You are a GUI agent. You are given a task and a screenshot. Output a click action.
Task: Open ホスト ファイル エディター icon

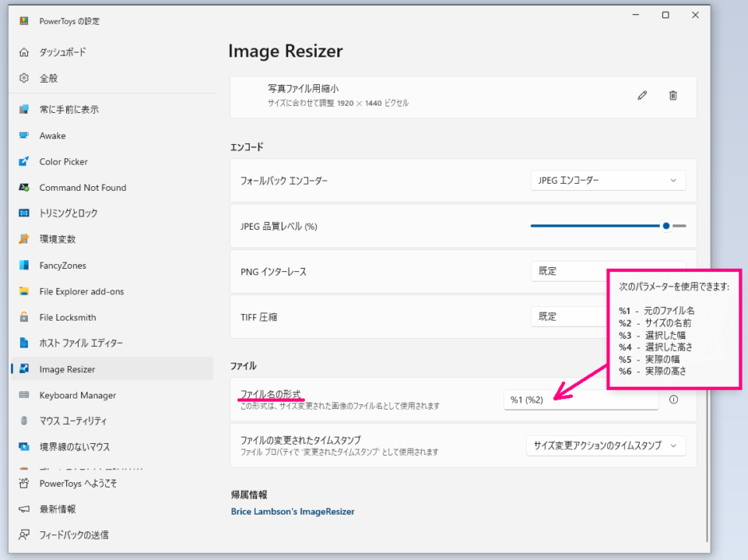click(24, 343)
